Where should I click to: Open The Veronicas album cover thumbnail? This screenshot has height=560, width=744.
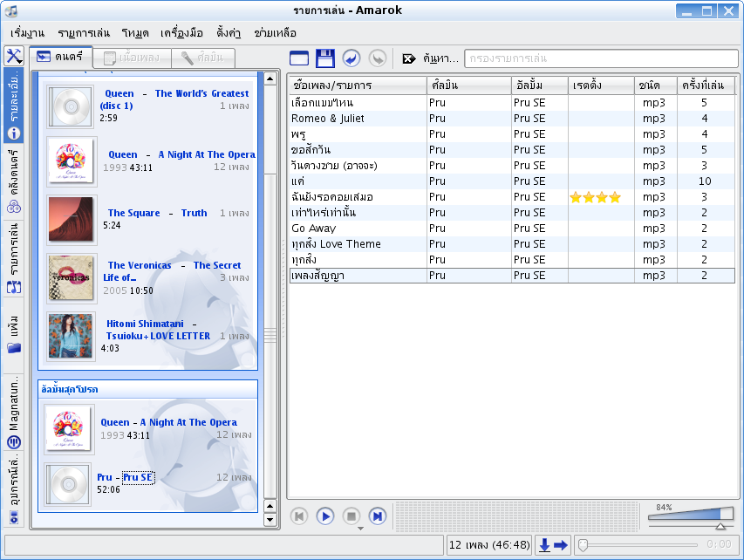pyautogui.click(x=72, y=278)
